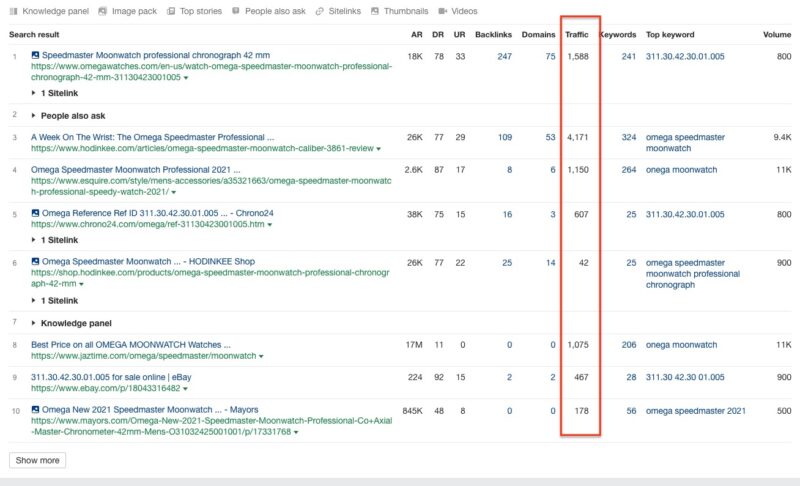Click thumbnail icon beside Mayors result
This screenshot has height=486, width=800.
coord(35,410)
